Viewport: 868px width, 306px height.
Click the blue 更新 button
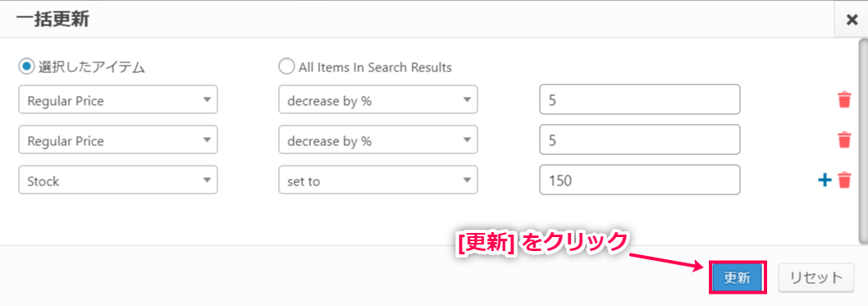[x=738, y=277]
